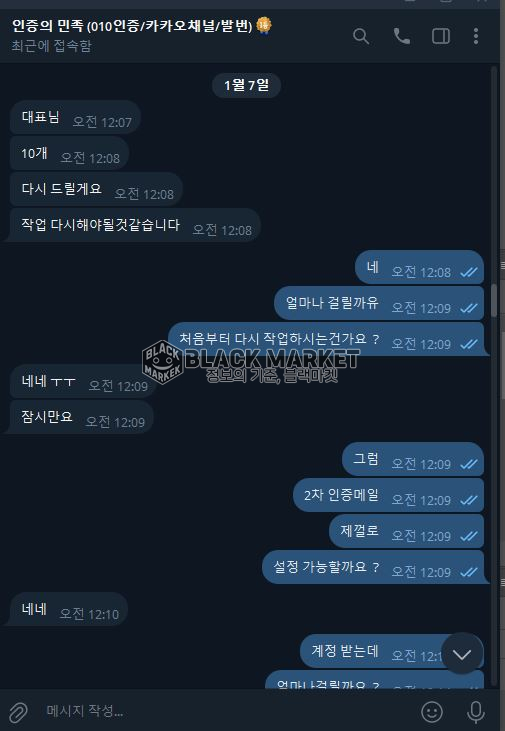Toggle the right side panel icon
Viewport: 505px width, 731px height.
(441, 36)
